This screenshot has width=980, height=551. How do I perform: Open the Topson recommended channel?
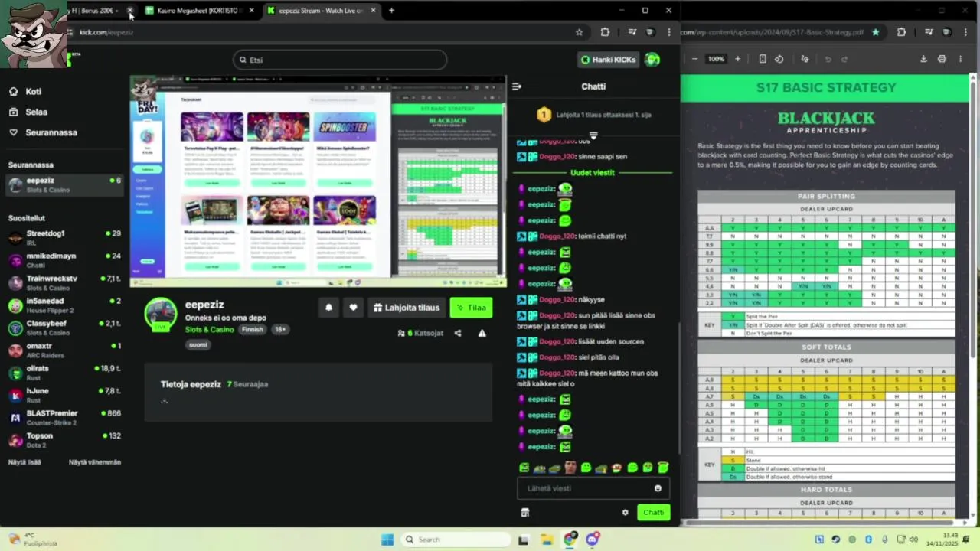tap(64, 440)
